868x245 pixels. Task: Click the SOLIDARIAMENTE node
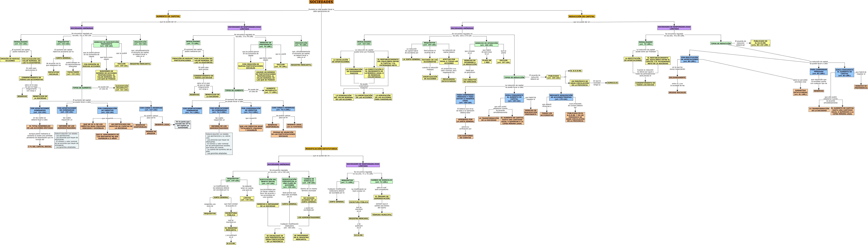[677, 77]
